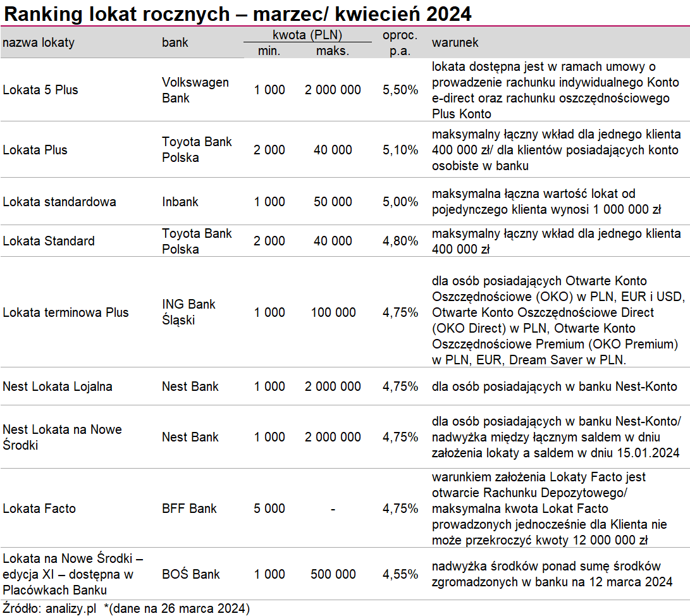
Task: Click the 5,10% interest rate
Action: (400, 150)
